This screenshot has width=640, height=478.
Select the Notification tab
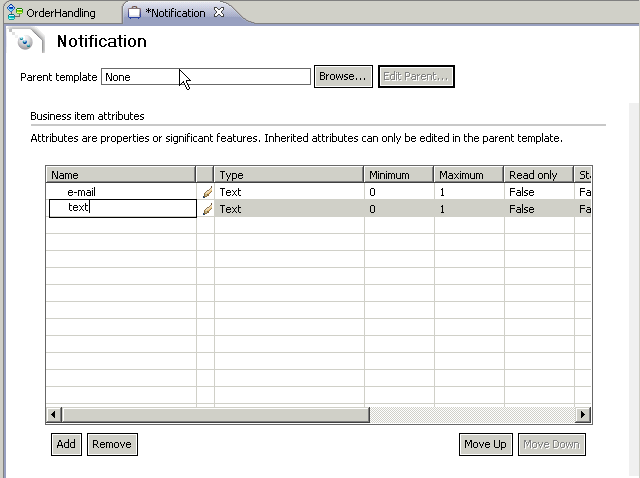point(175,13)
